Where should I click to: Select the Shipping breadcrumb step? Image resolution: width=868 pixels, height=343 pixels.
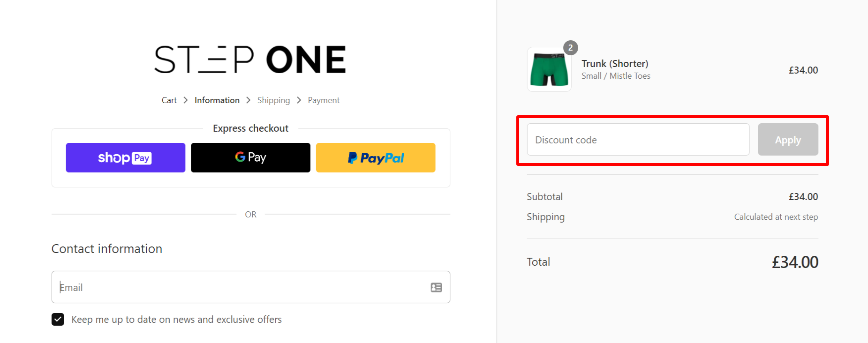tap(273, 100)
